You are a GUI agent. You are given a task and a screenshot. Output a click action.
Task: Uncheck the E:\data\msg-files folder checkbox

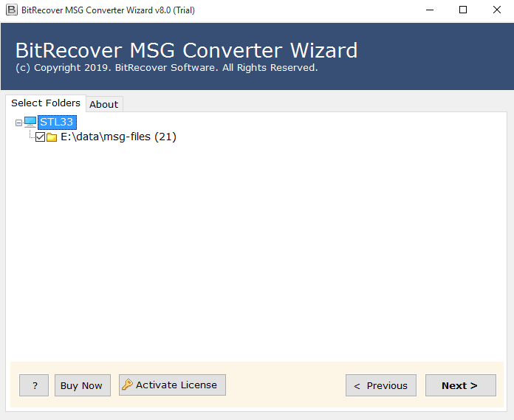coord(40,137)
